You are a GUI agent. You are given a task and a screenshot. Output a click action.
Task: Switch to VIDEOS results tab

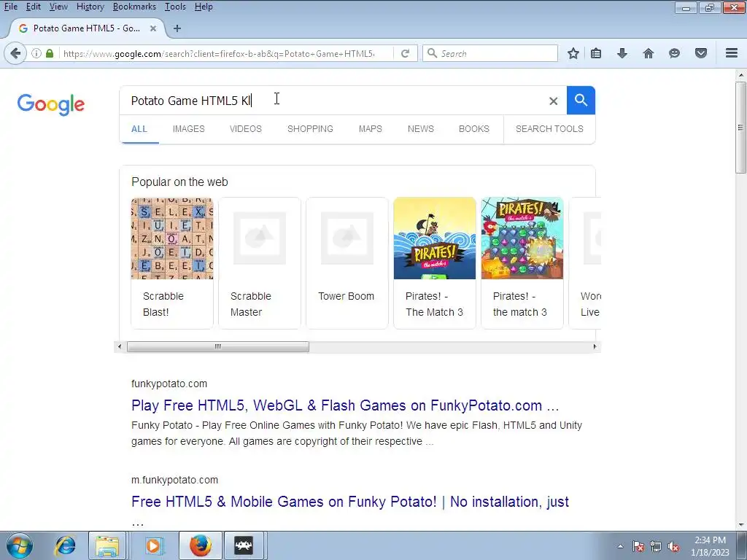pyautogui.click(x=246, y=129)
